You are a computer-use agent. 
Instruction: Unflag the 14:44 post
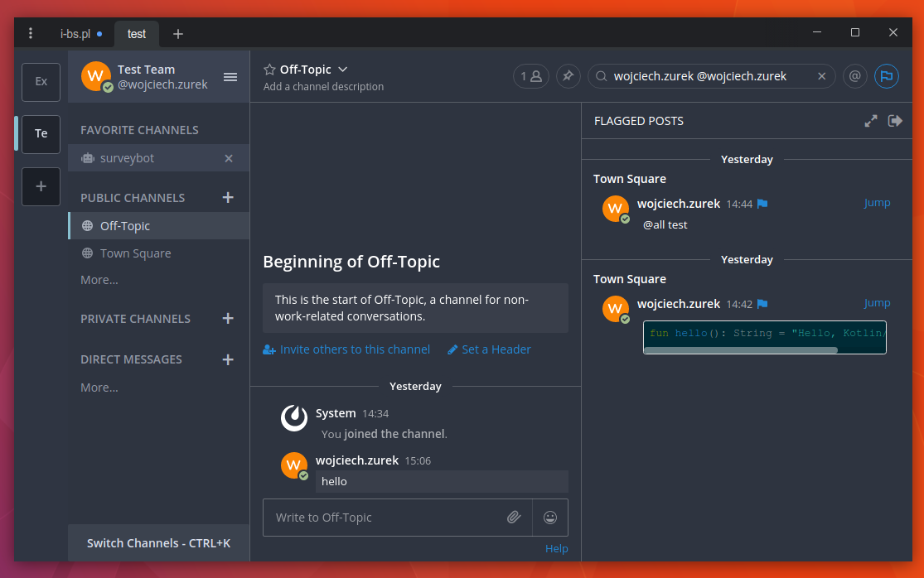(x=762, y=204)
